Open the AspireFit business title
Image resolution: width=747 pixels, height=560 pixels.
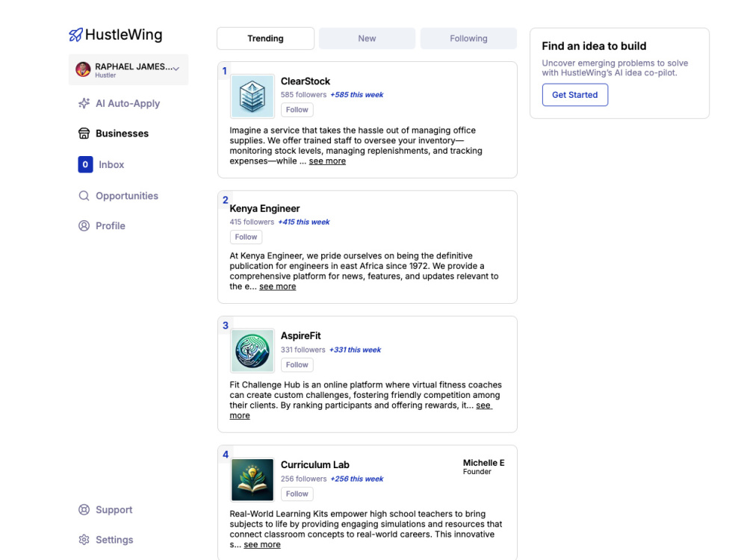point(300,336)
